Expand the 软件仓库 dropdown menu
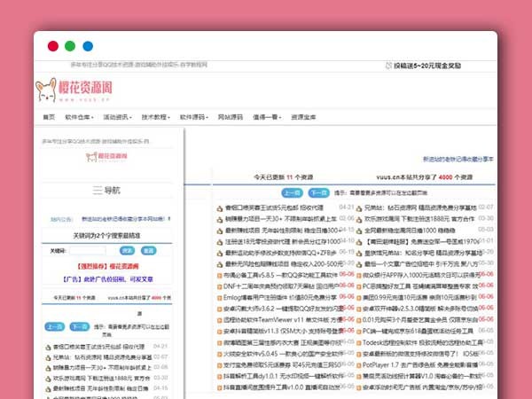532x399 pixels. click(x=81, y=116)
